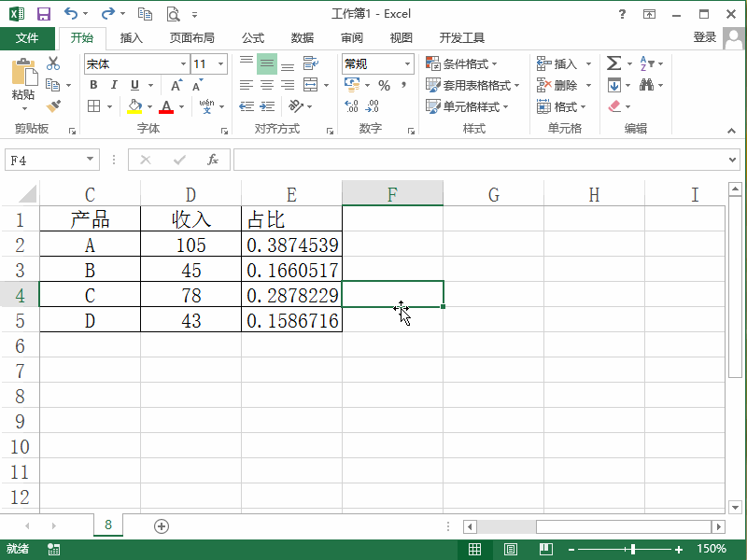Open the 格式 cells button
The width and height of the screenshot is (747, 560).
[x=561, y=106]
